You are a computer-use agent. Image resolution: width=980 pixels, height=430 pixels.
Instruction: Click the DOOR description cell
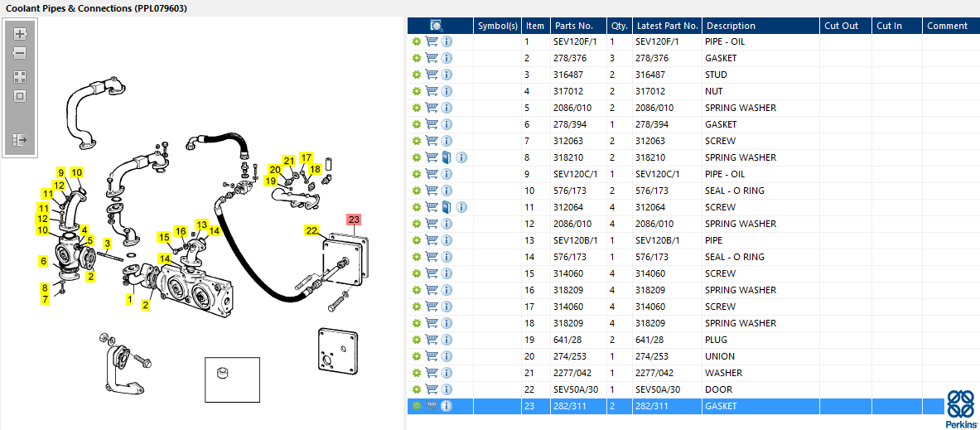(760, 389)
